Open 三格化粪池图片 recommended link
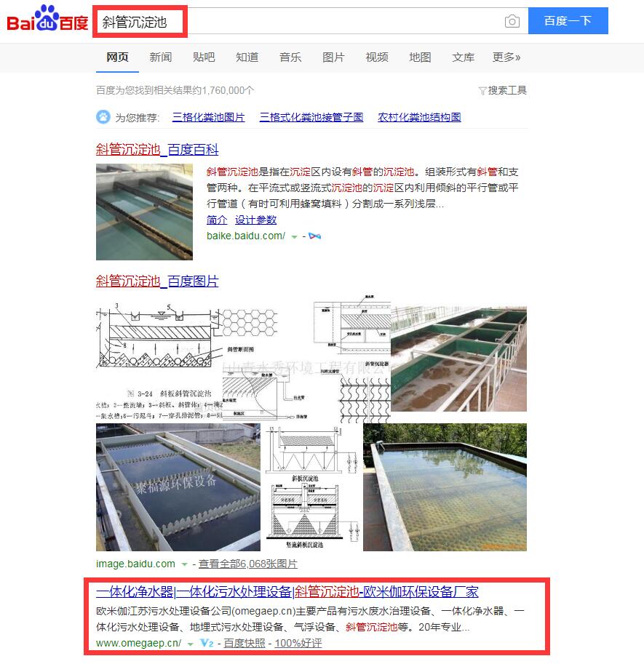This screenshot has width=644, height=664. coord(208,117)
